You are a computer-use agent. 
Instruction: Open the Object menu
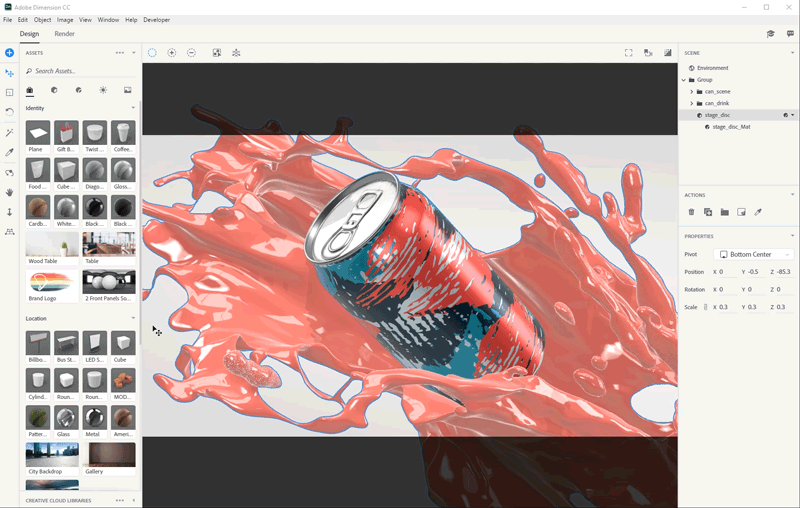coord(42,20)
